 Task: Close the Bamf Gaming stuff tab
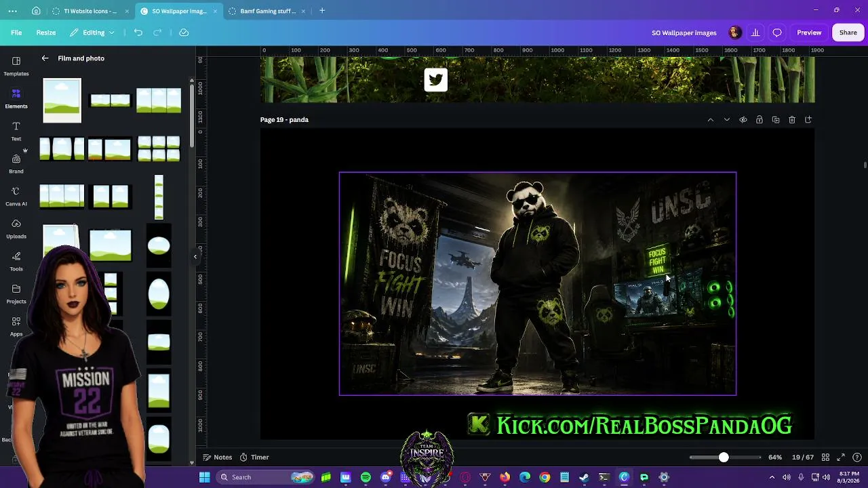303,11
